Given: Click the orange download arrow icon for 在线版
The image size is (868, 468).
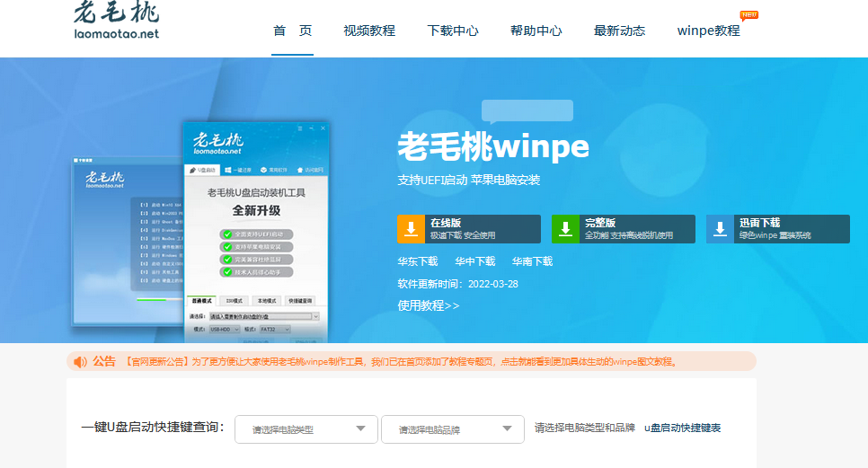Looking at the screenshot, I should click(411, 229).
